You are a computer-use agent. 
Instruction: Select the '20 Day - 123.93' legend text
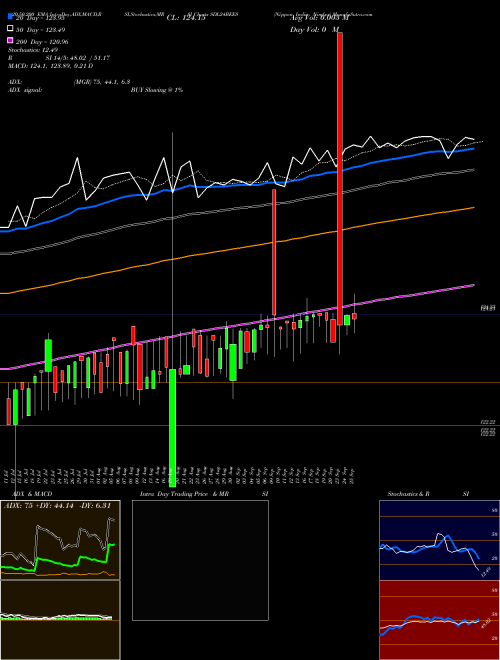(40, 19)
